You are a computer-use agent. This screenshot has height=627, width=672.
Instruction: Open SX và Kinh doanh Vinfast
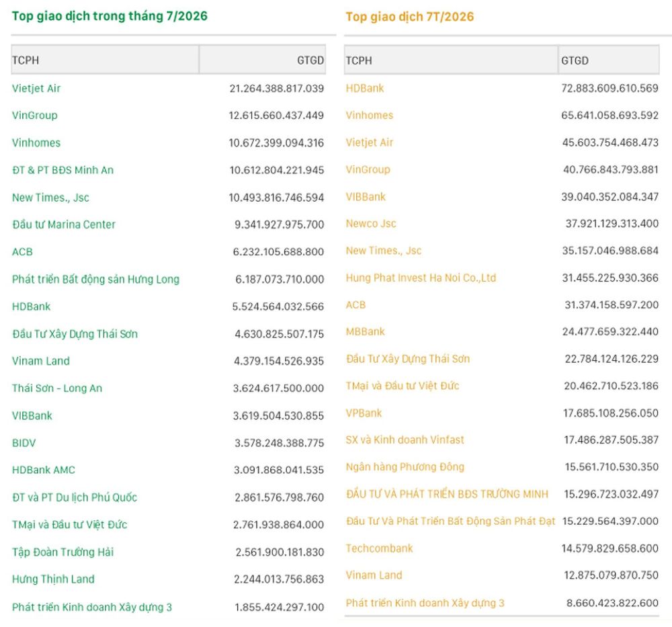click(405, 440)
